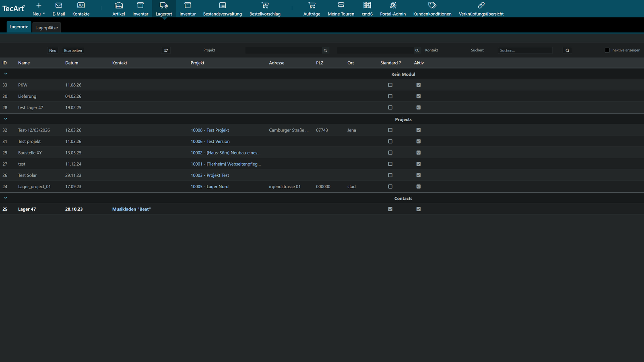
Task: Focus the Suchen search input field
Action: click(x=525, y=50)
